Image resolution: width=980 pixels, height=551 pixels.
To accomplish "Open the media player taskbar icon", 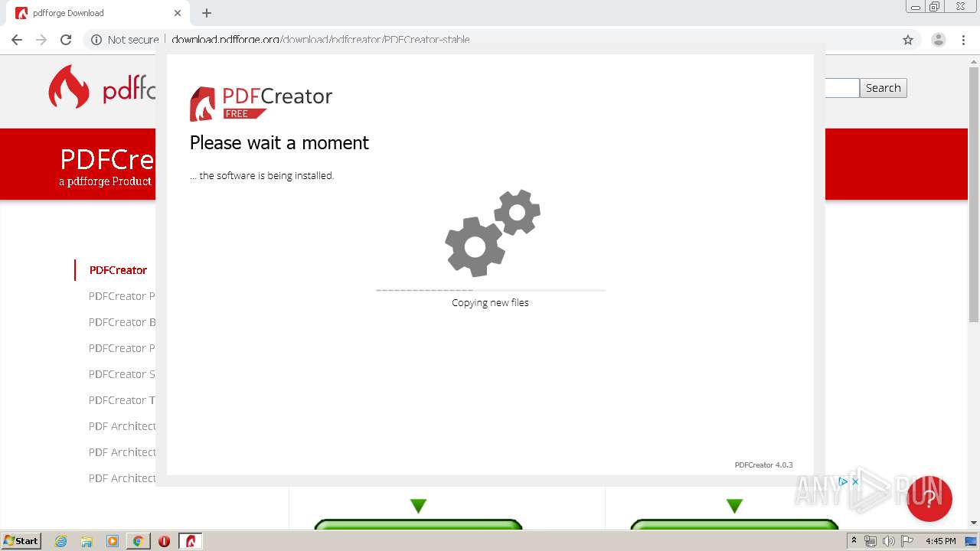I will [113, 541].
